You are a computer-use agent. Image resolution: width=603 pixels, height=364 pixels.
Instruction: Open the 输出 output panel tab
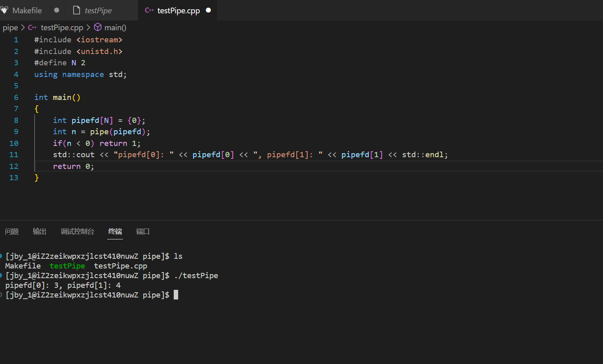[x=40, y=231]
